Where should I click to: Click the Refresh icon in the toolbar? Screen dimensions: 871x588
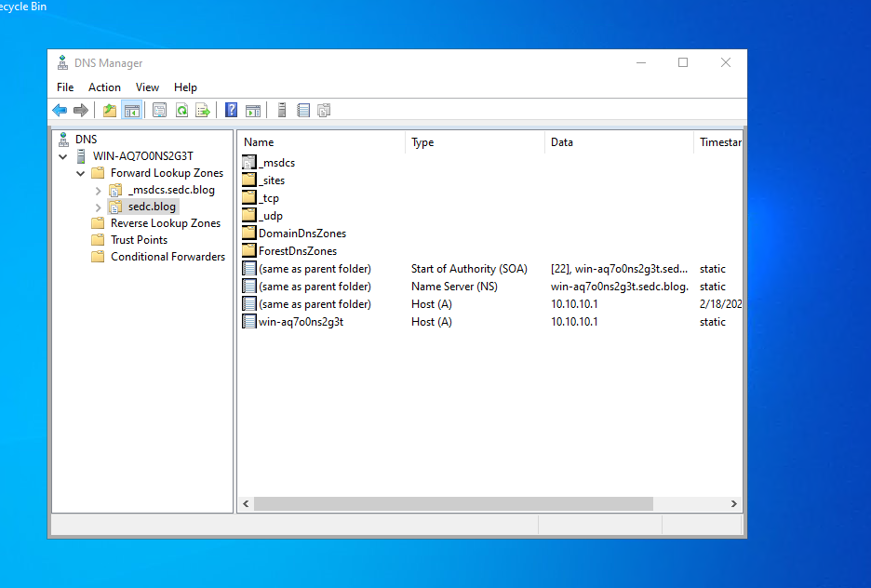tap(181, 110)
